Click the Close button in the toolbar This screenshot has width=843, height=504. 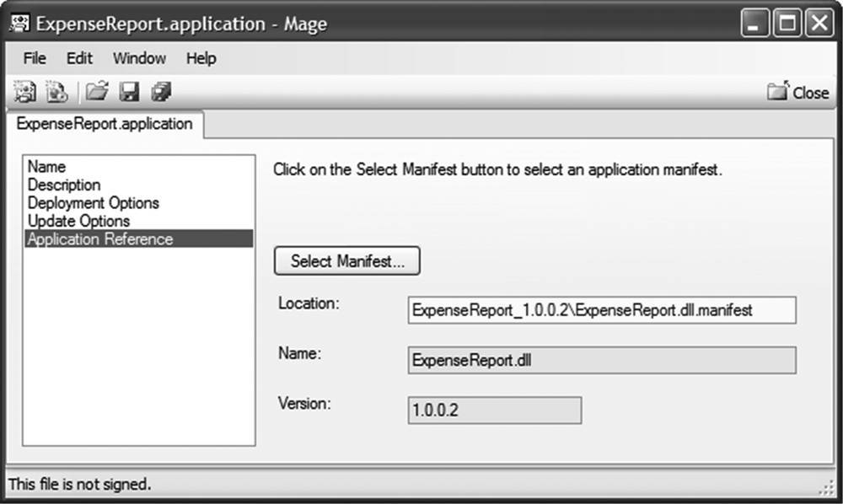pyautogui.click(x=797, y=92)
